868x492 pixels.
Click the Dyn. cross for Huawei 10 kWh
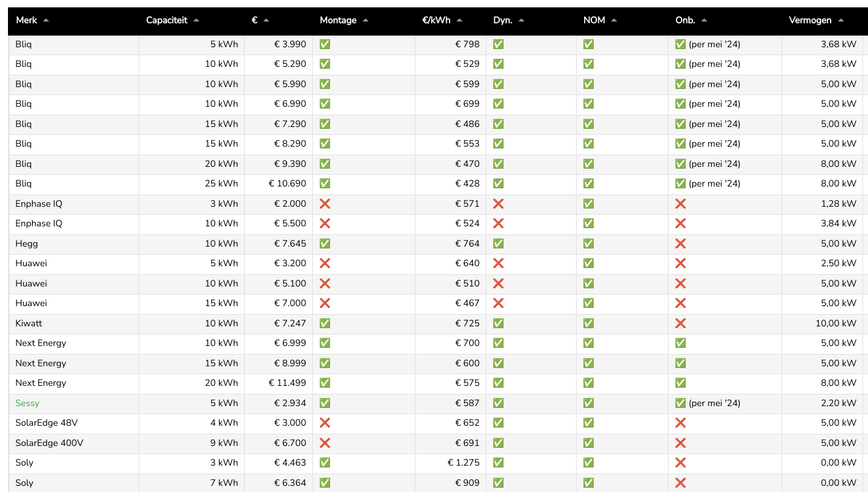498,283
